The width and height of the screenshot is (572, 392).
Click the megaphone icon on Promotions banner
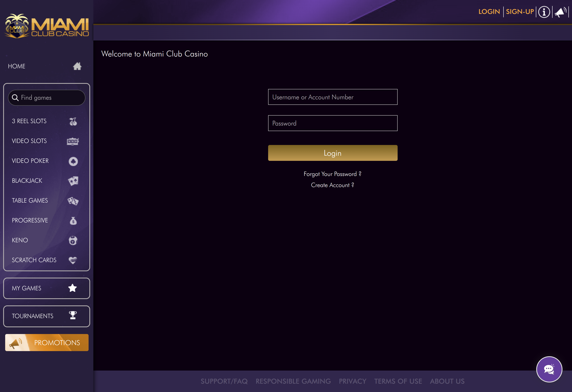15,343
